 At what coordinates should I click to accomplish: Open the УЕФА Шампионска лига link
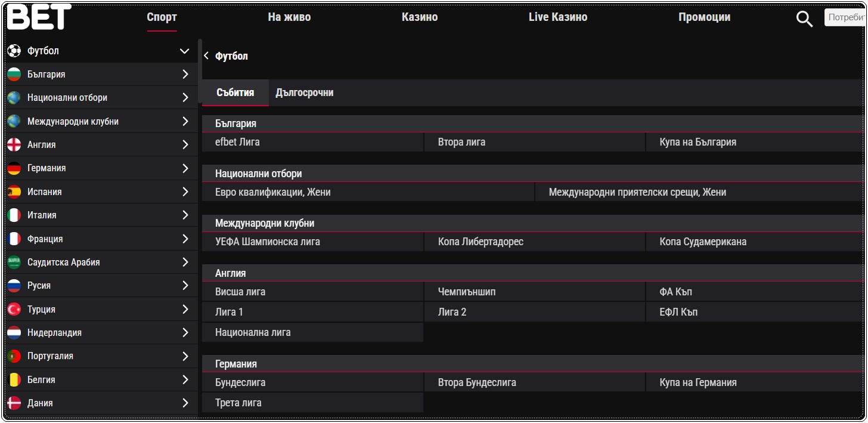(268, 242)
